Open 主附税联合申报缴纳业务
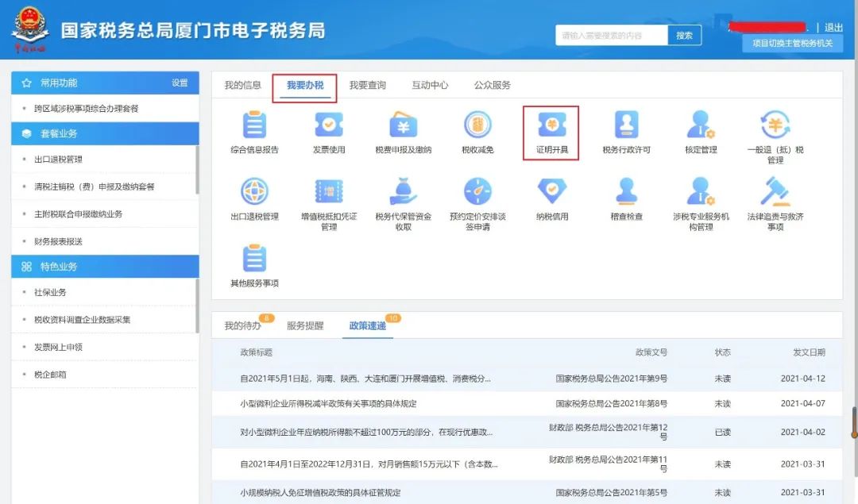The image size is (858, 504). pyautogui.click(x=78, y=214)
